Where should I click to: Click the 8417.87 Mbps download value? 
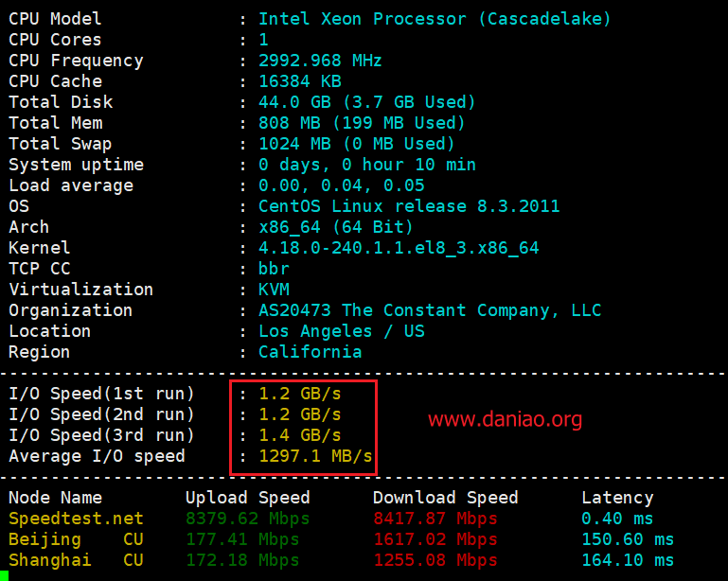(x=435, y=519)
